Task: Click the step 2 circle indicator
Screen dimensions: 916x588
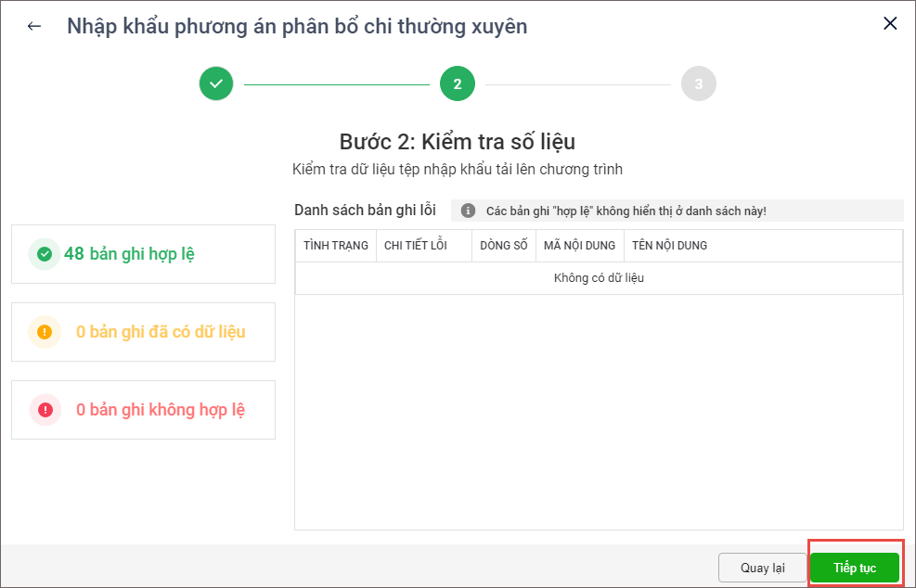Action: [458, 83]
